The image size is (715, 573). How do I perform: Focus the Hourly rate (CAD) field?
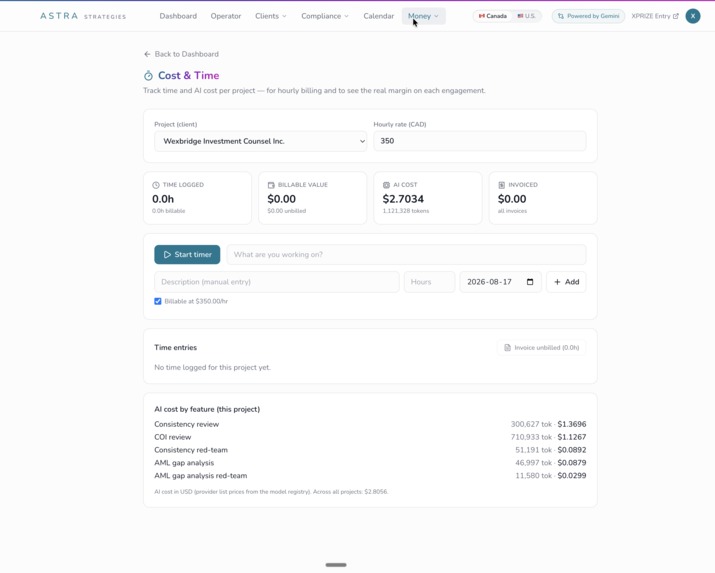pos(480,141)
